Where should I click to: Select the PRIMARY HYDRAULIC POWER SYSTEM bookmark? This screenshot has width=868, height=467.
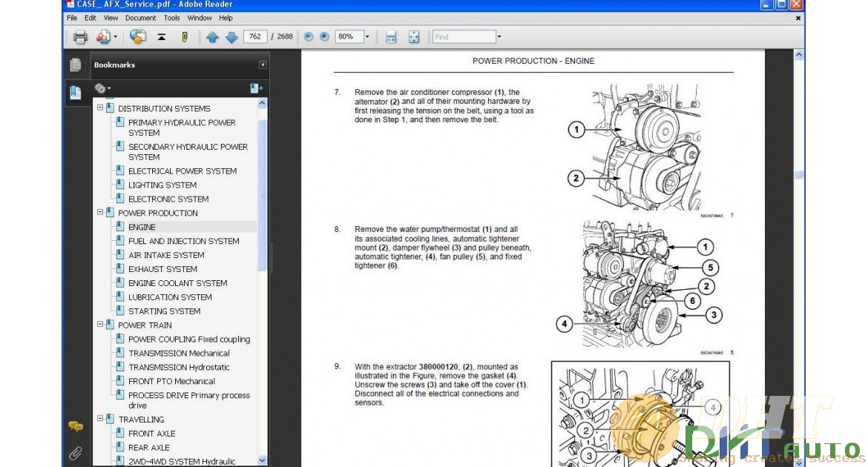pos(182,127)
